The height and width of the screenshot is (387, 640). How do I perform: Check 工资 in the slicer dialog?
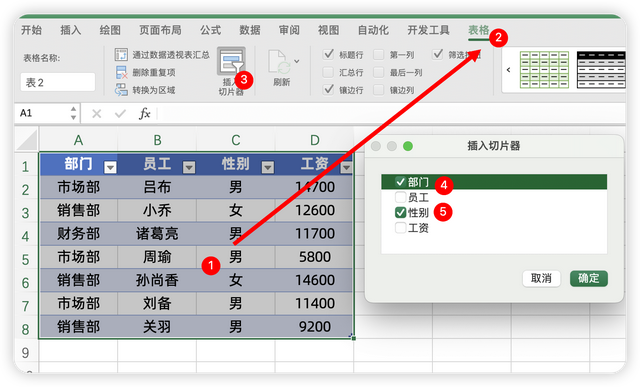pos(400,227)
